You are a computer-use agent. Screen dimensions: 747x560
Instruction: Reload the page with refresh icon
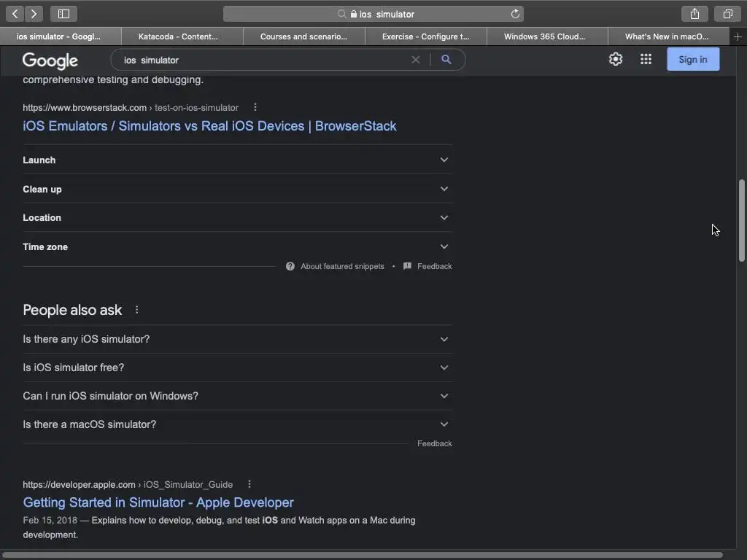pos(515,14)
